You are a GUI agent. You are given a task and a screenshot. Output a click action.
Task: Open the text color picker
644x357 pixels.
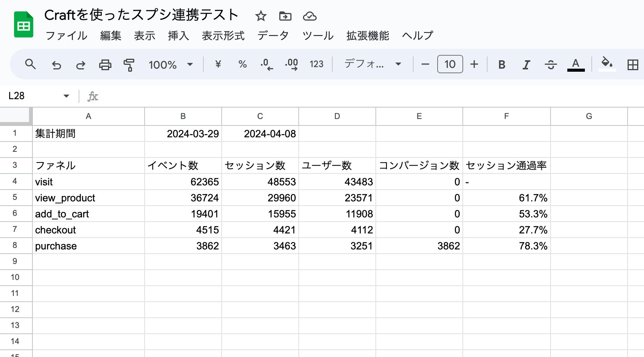576,64
